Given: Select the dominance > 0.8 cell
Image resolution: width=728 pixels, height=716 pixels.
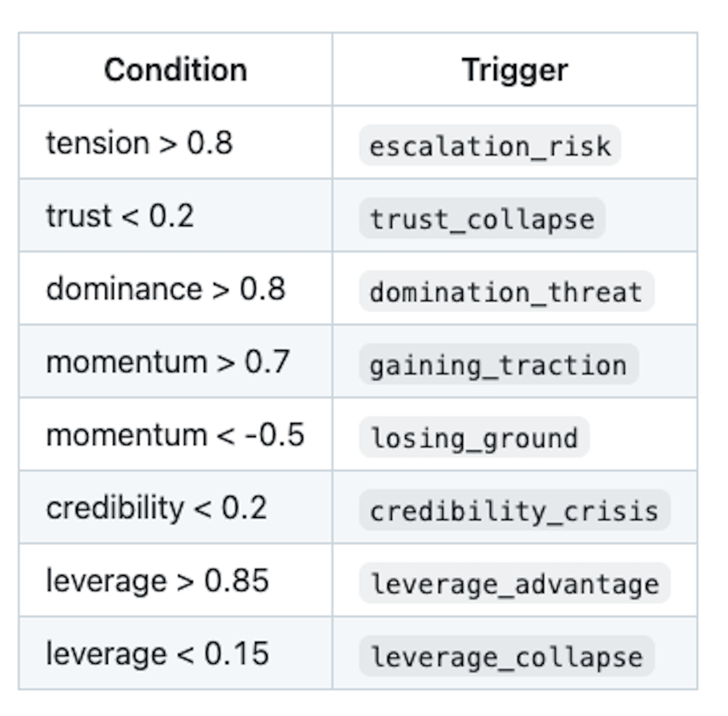Looking at the screenshot, I should click(176, 288).
